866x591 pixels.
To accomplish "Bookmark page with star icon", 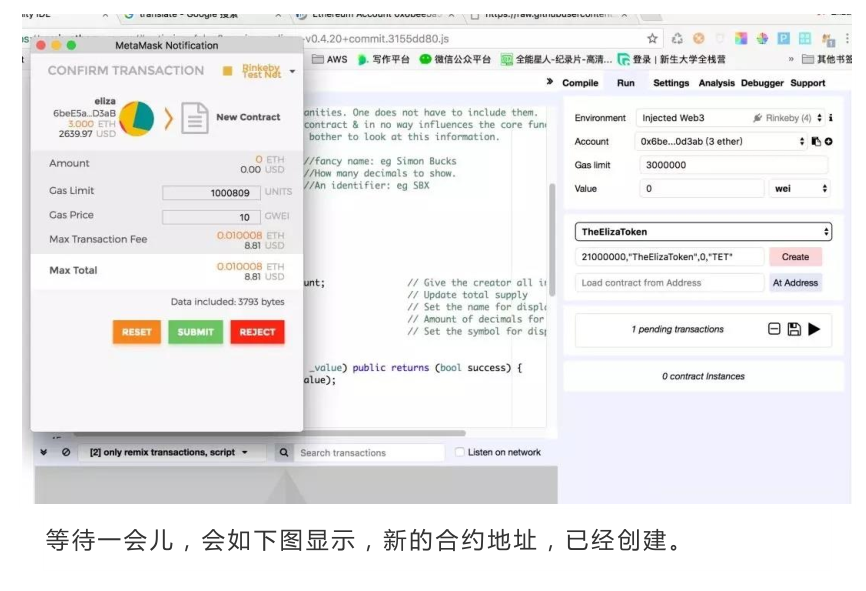I will click(652, 39).
